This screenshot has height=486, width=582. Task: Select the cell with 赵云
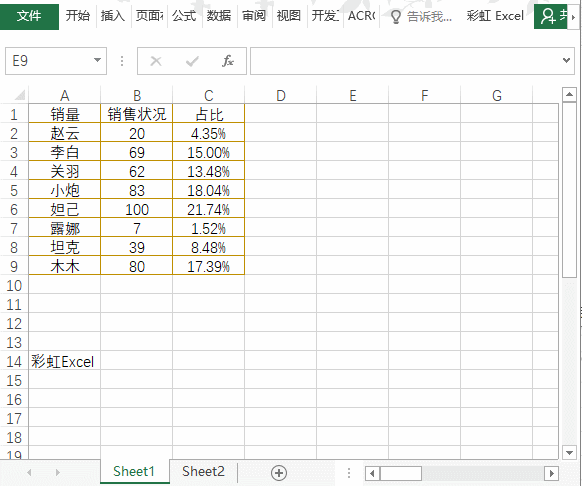[65, 133]
